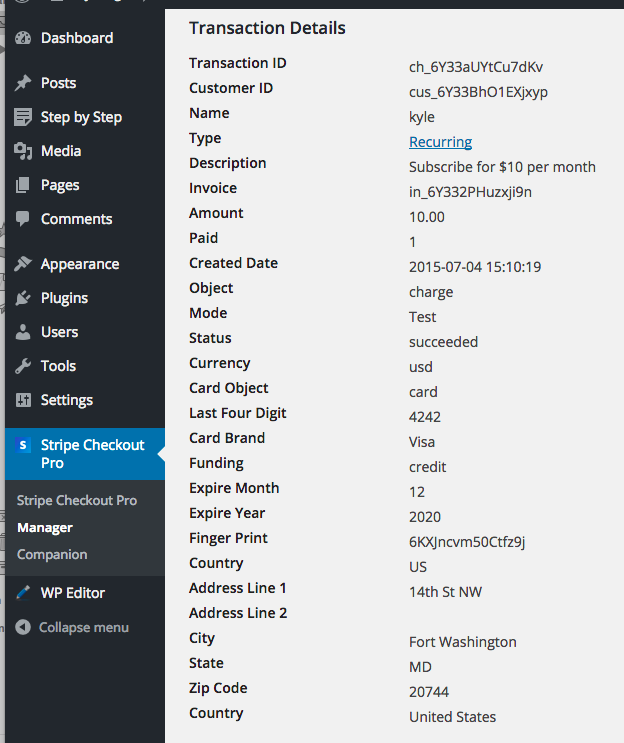Click the Plugins plug icon

point(23,298)
